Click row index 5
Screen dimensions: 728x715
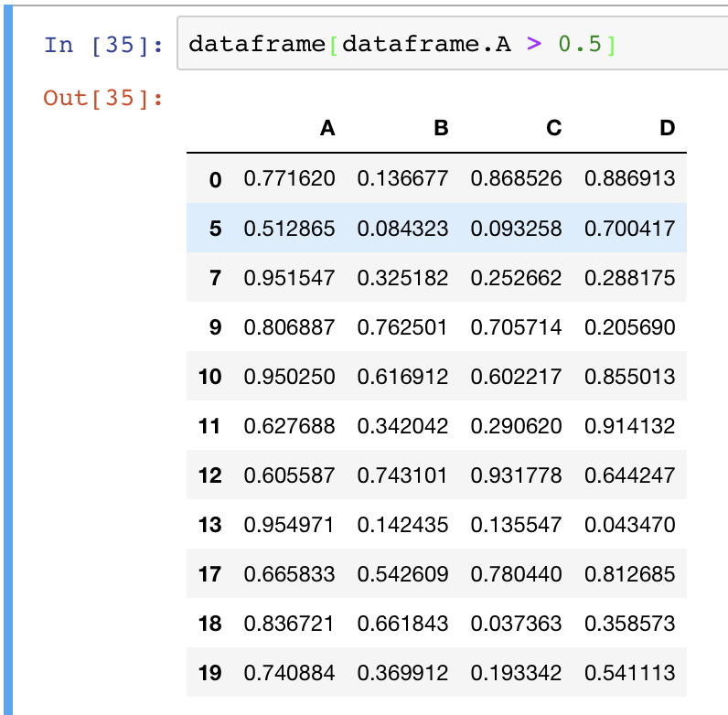216,229
